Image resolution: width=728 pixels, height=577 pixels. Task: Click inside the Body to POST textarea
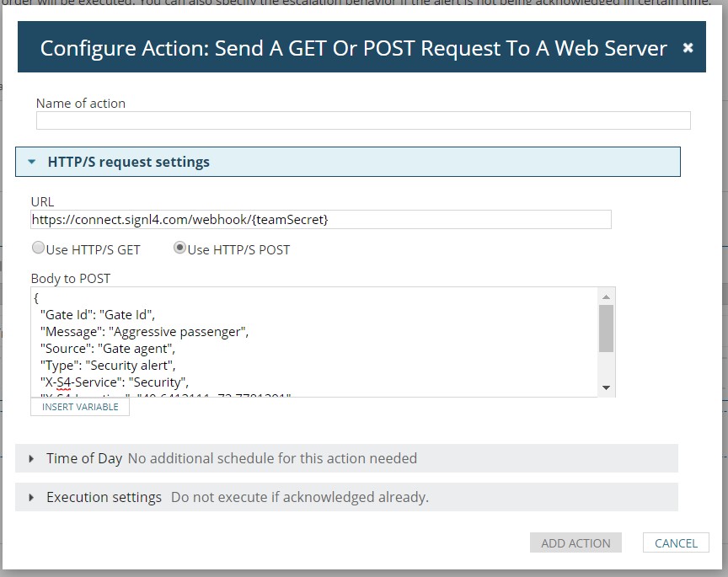pos(314,342)
